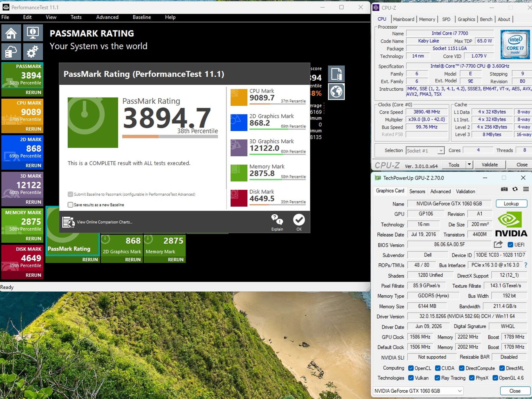Switch to CPU-Z Mainboard tab

pos(403,19)
